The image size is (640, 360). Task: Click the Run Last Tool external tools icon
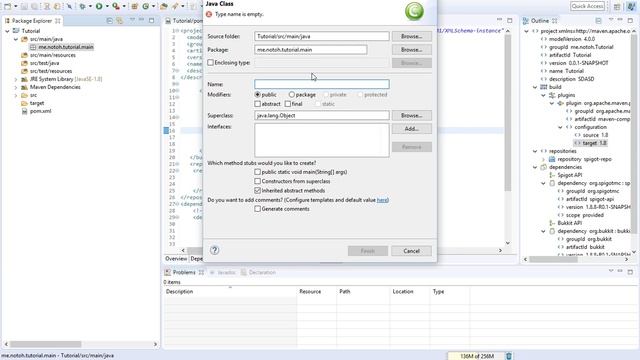coord(116,6)
